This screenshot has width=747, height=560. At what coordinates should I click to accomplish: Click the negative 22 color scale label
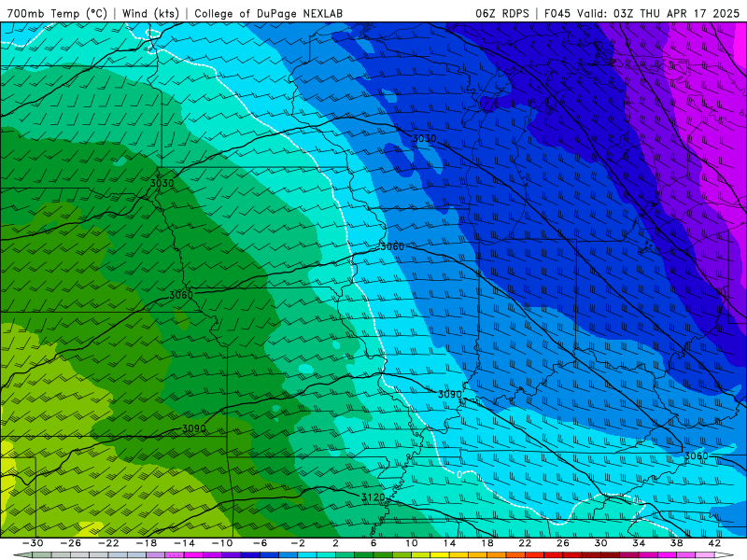click(108, 543)
